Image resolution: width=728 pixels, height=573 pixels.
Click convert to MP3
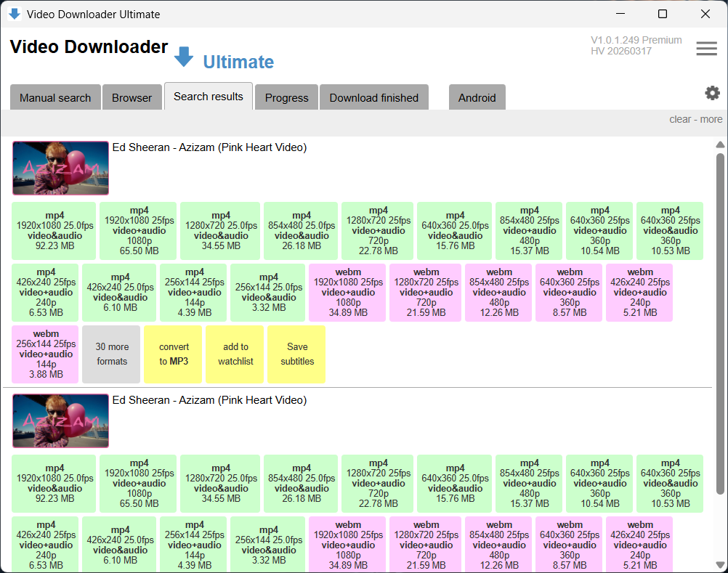[x=173, y=354]
